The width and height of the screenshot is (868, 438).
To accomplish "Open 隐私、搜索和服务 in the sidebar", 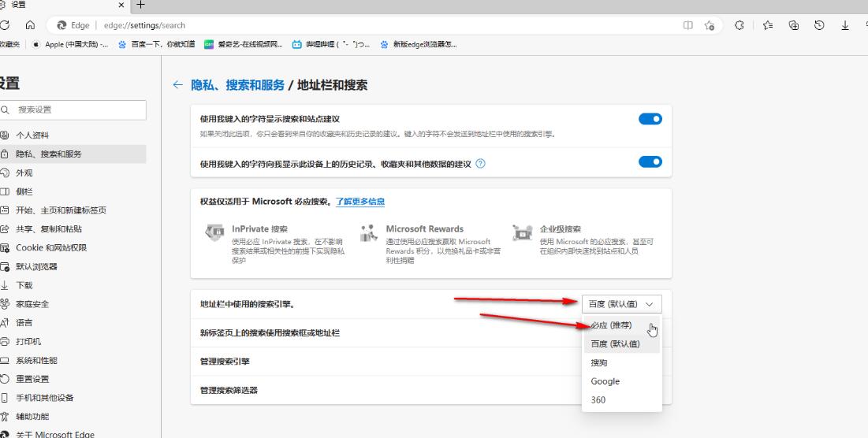I will tap(73, 154).
